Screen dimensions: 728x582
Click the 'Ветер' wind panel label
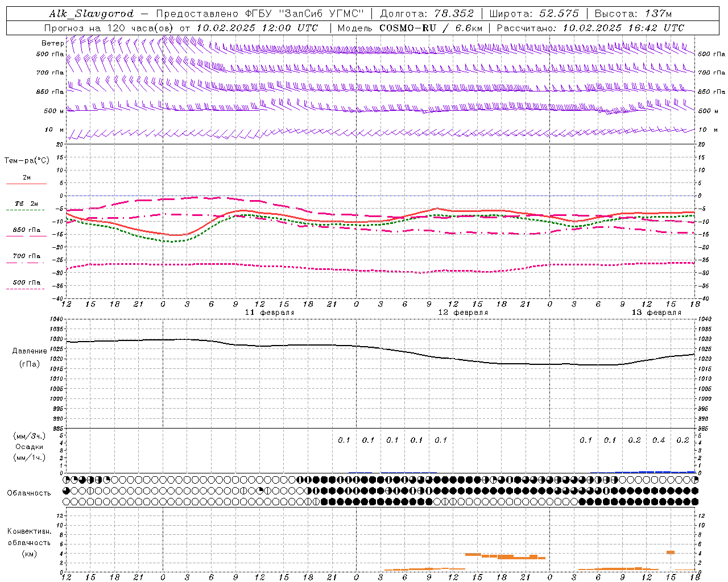pos(52,43)
